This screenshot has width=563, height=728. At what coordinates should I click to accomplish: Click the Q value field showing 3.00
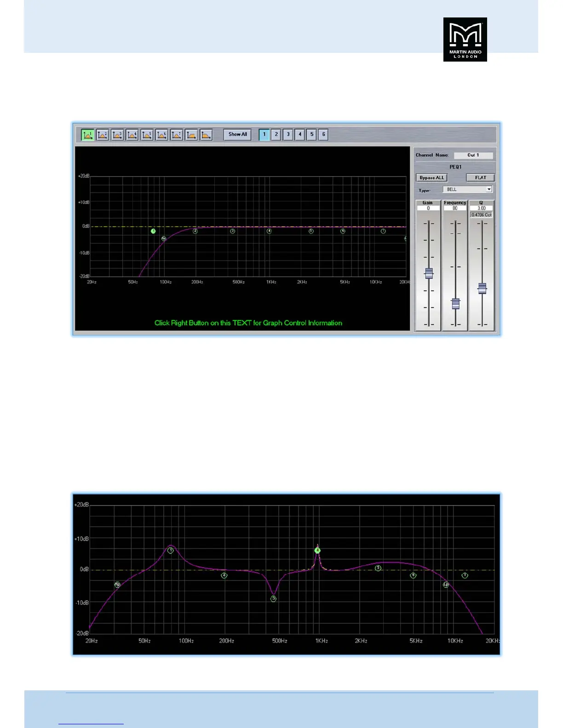tap(482, 209)
